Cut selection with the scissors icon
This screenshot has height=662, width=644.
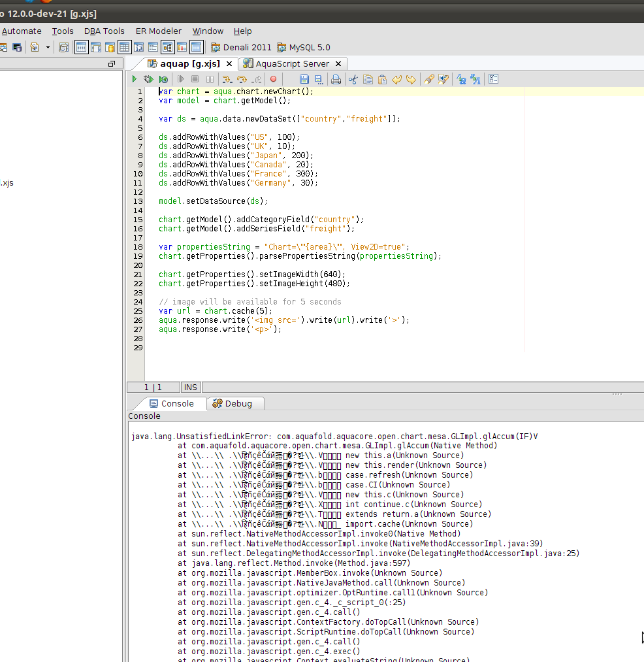pos(353,79)
